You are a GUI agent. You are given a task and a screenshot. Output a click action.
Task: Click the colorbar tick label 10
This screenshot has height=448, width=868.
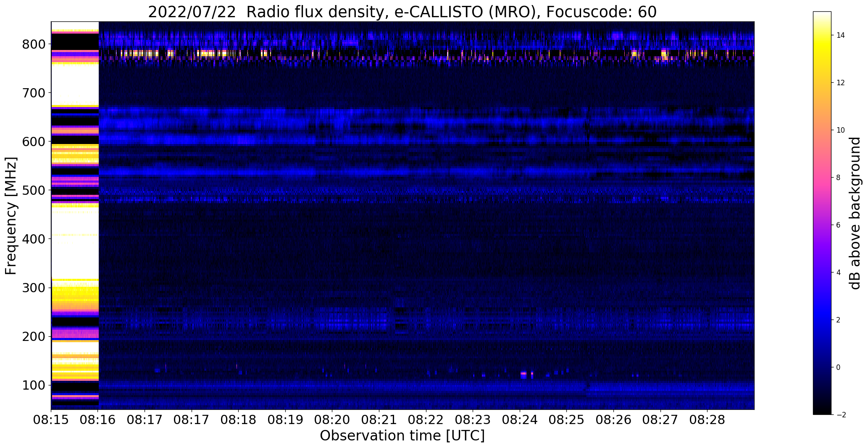pyautogui.click(x=840, y=130)
